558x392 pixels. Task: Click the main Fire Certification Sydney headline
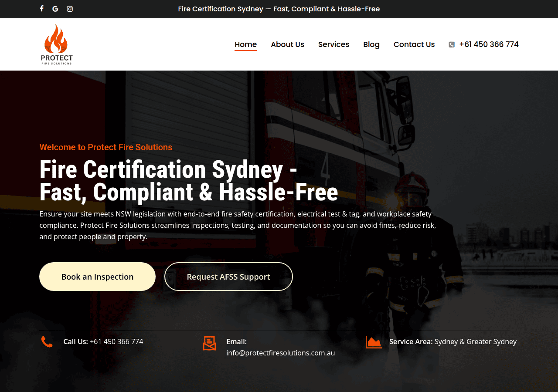point(189,181)
